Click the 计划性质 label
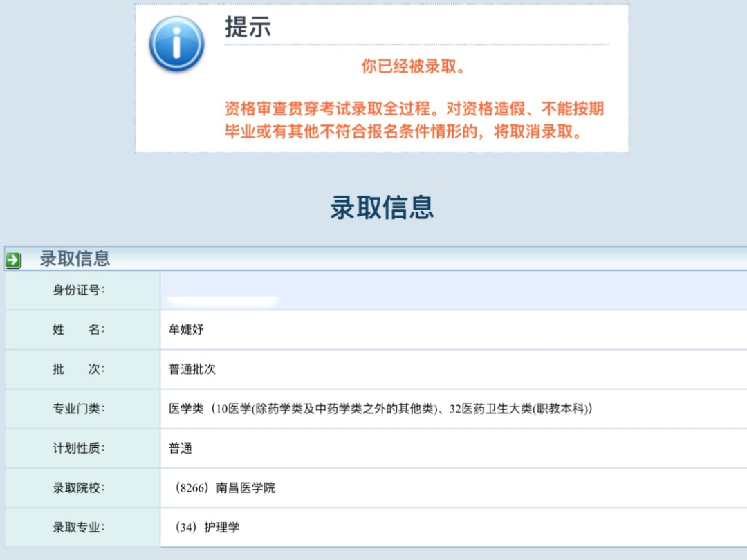Viewport: 747px width, 560px height. (79, 448)
